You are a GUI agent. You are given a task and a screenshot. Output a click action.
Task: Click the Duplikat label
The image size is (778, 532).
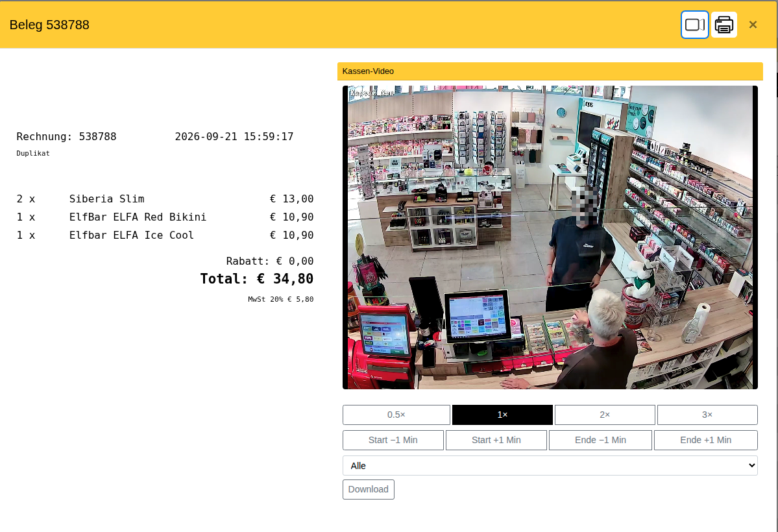(x=32, y=153)
